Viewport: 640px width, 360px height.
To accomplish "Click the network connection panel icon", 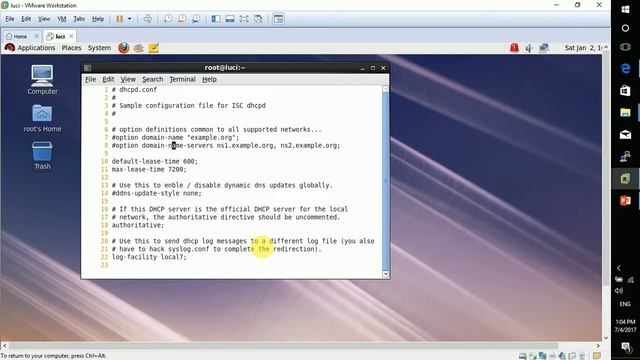I will pos(544,48).
